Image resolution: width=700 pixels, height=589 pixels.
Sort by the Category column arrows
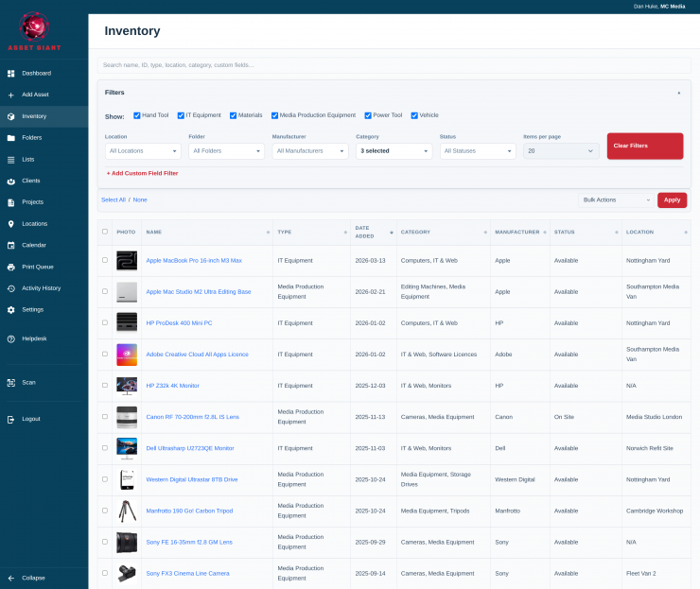(x=485, y=232)
